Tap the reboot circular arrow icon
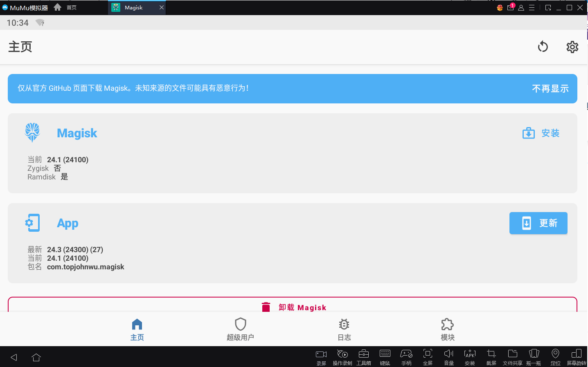588x367 pixels. pos(543,47)
